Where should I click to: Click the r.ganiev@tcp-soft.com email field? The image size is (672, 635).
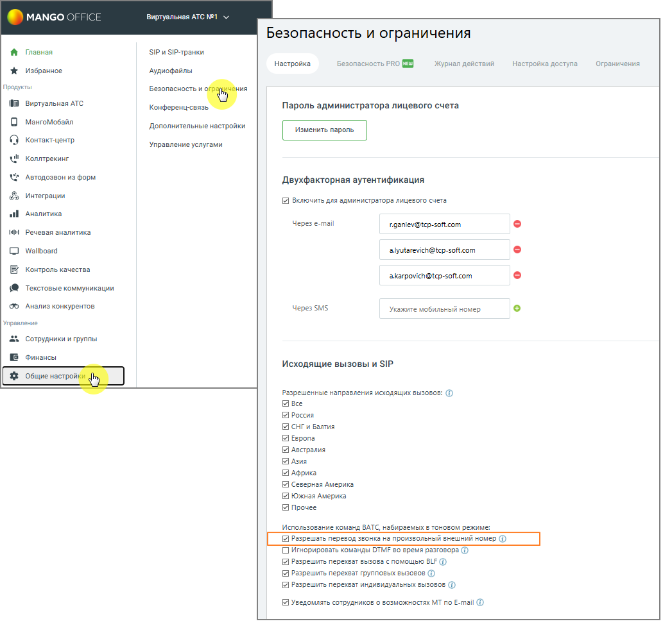click(x=445, y=224)
